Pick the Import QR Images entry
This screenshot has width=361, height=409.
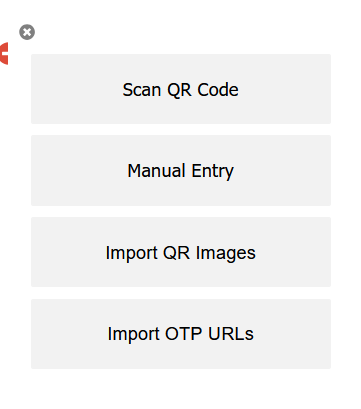[181, 252]
